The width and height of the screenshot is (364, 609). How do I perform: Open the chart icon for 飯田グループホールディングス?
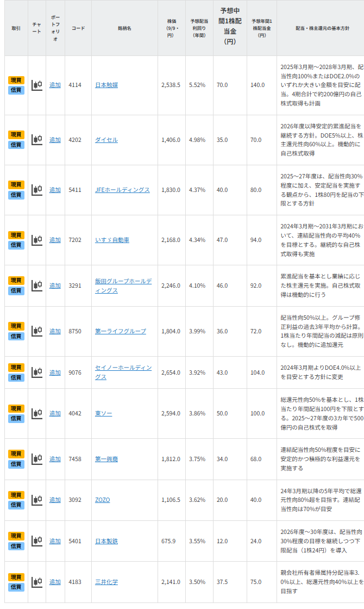pos(37,285)
